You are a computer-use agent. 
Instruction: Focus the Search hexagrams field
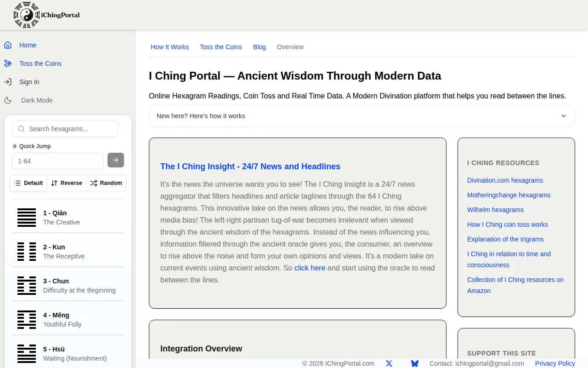65,129
